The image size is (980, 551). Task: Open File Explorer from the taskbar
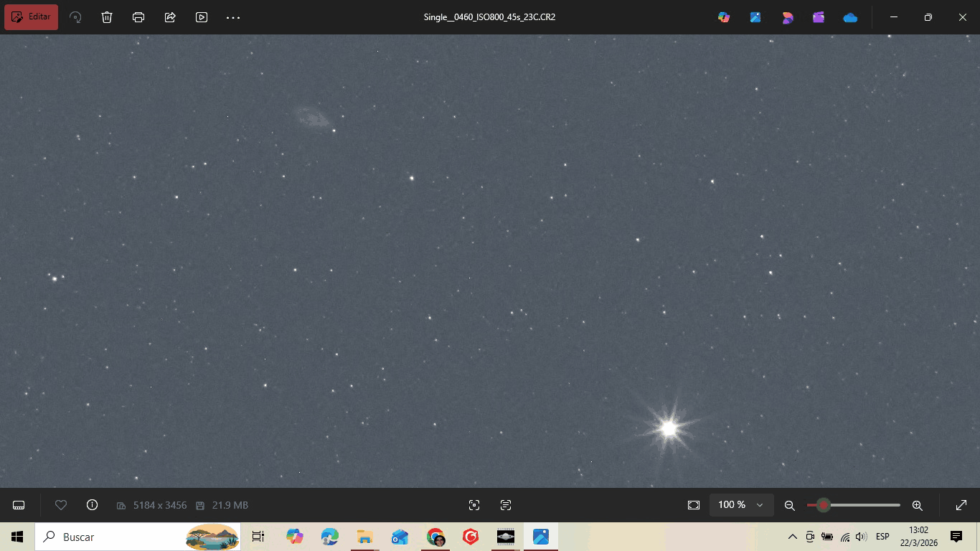click(x=364, y=537)
